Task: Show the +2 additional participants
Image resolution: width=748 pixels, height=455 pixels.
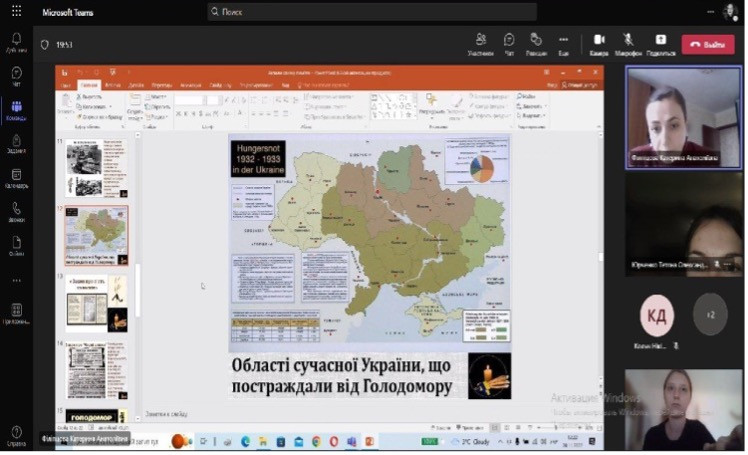Action: [x=710, y=314]
